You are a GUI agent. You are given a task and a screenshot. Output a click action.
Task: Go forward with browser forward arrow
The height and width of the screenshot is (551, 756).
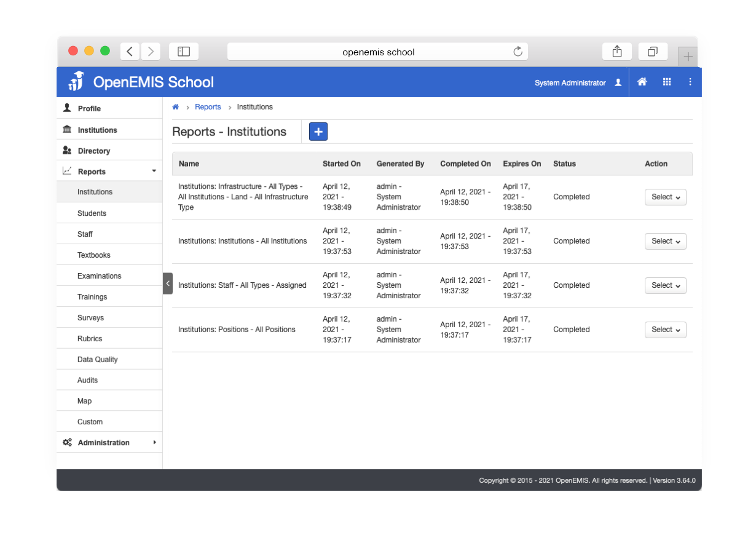tap(151, 52)
